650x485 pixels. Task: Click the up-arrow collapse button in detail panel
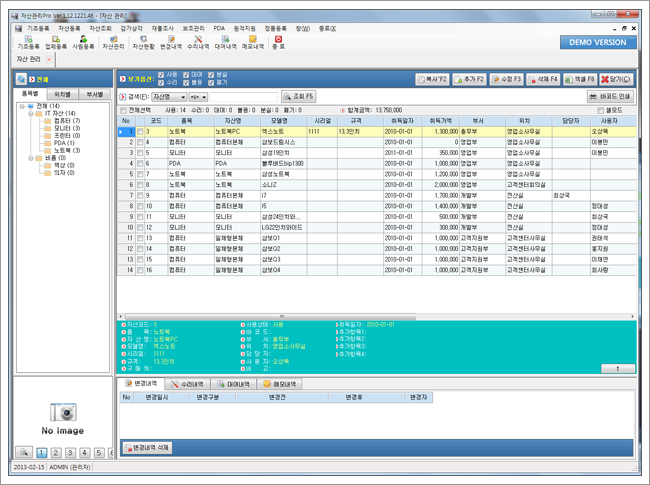click(618, 368)
